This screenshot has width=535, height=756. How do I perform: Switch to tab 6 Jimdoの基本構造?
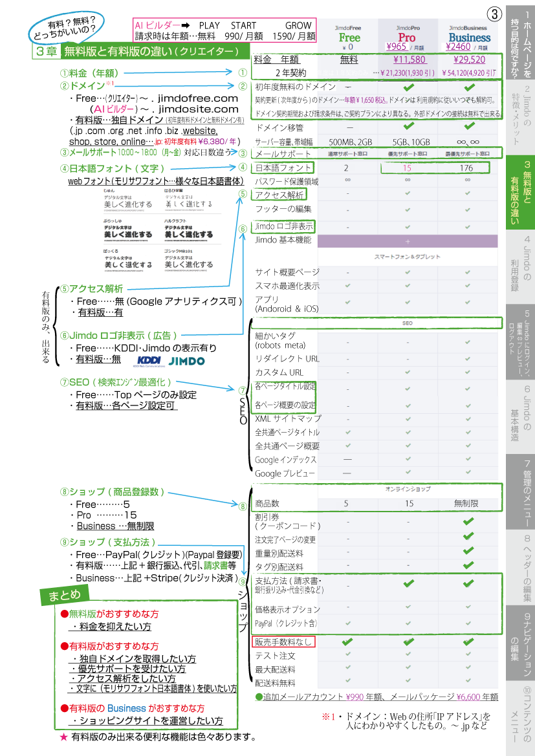point(521,416)
